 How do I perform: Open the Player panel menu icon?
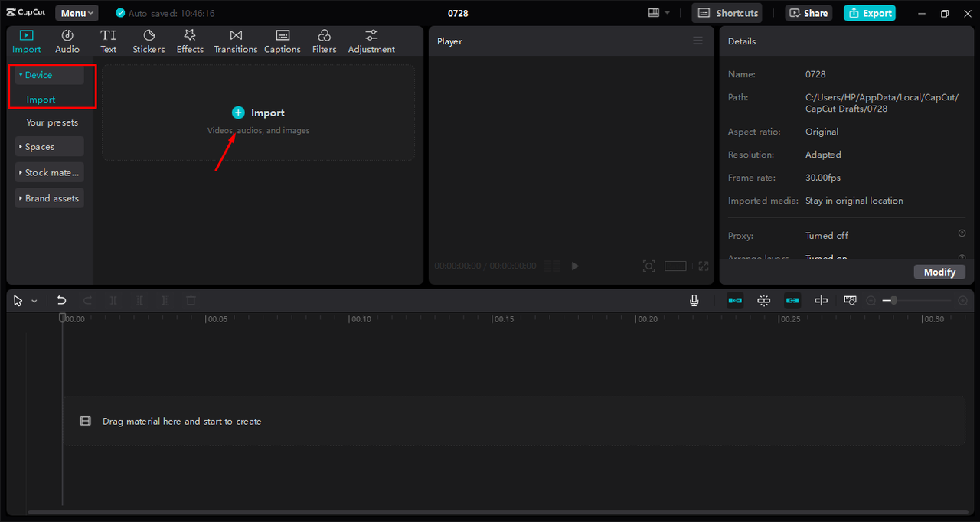coord(697,41)
